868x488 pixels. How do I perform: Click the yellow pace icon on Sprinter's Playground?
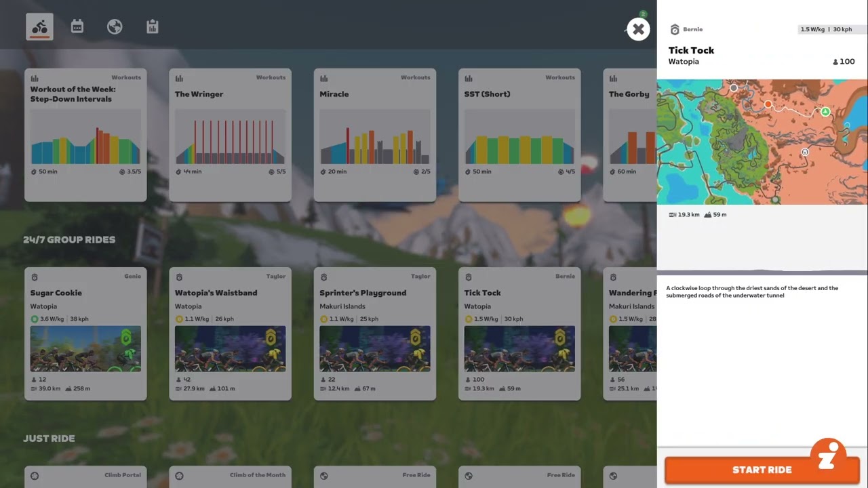[323, 319]
